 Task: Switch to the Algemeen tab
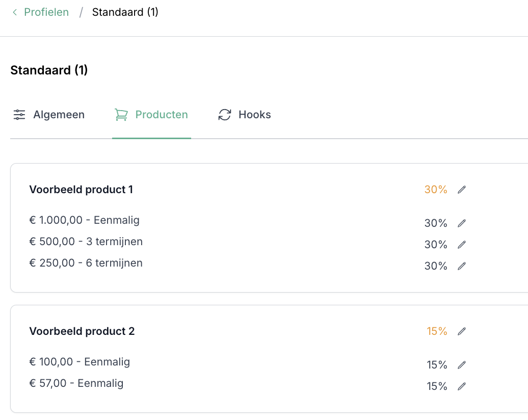point(49,115)
